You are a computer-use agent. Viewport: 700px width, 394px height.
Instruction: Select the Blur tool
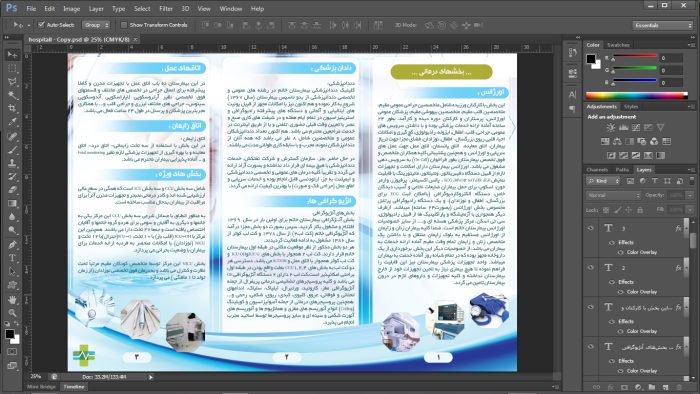pyautogui.click(x=12, y=217)
